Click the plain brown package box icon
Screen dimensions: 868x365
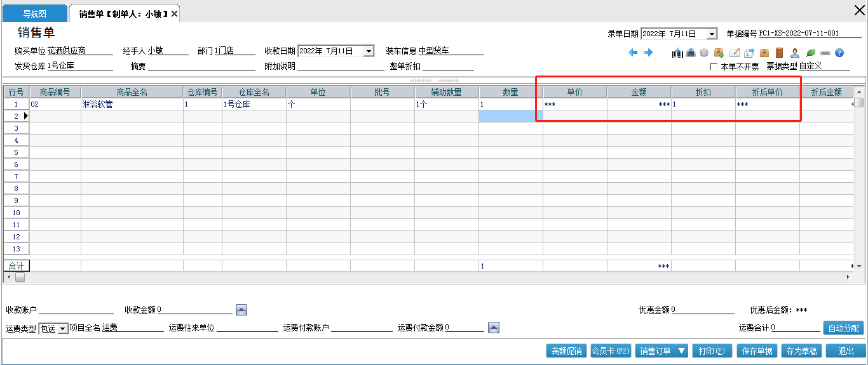click(764, 53)
